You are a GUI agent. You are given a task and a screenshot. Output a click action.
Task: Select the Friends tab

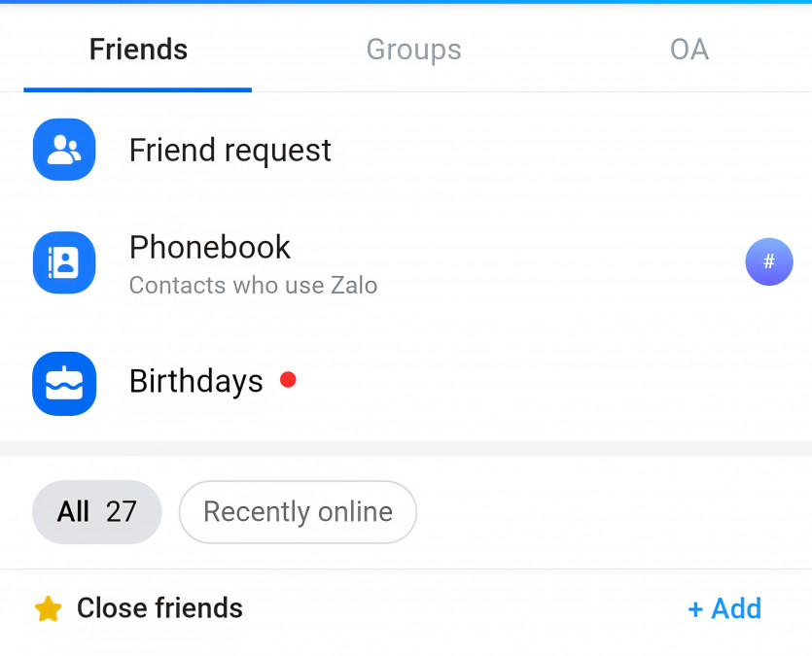(138, 50)
